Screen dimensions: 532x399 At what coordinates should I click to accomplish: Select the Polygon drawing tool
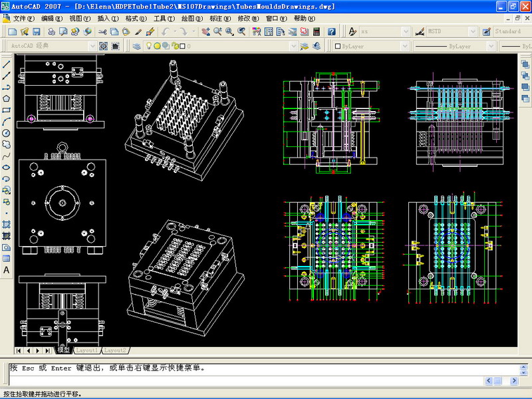coord(6,98)
